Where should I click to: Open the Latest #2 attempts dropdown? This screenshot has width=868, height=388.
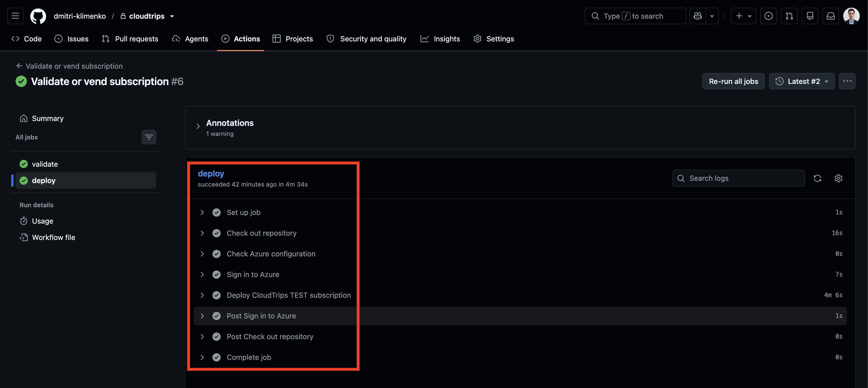802,81
